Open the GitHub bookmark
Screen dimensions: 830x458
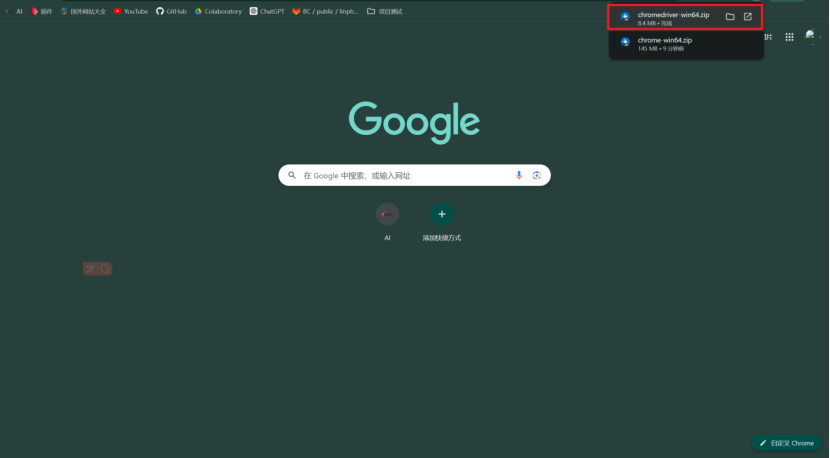pos(172,11)
